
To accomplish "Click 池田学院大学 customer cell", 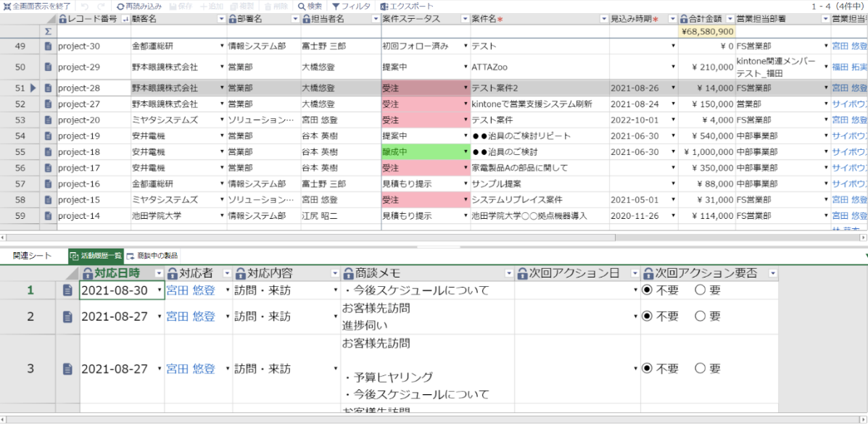I will [178, 215].
